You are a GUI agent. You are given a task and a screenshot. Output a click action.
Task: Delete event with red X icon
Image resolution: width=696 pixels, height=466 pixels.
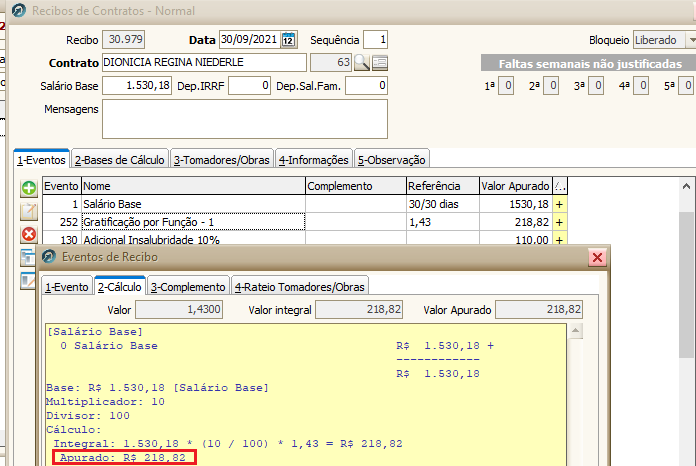29,234
